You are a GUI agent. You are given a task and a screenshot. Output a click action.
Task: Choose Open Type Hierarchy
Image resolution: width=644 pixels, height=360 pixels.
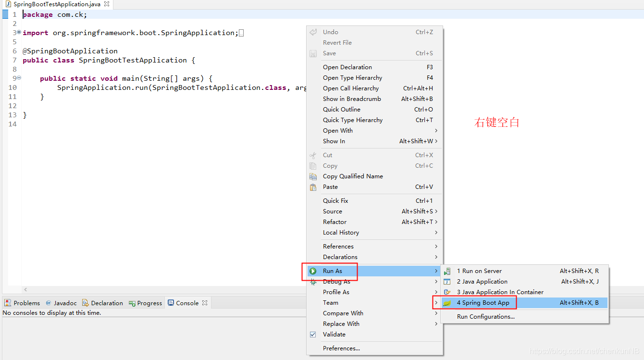[x=375, y=78]
